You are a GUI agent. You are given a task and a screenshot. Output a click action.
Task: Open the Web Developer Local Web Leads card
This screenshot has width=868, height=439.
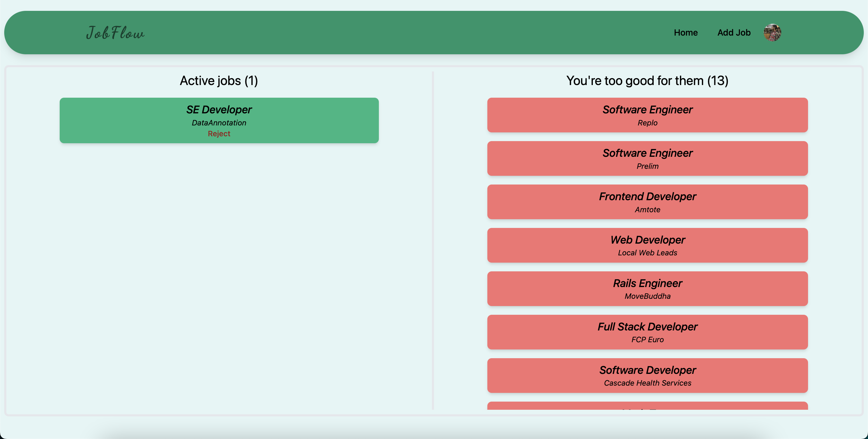[647, 245]
